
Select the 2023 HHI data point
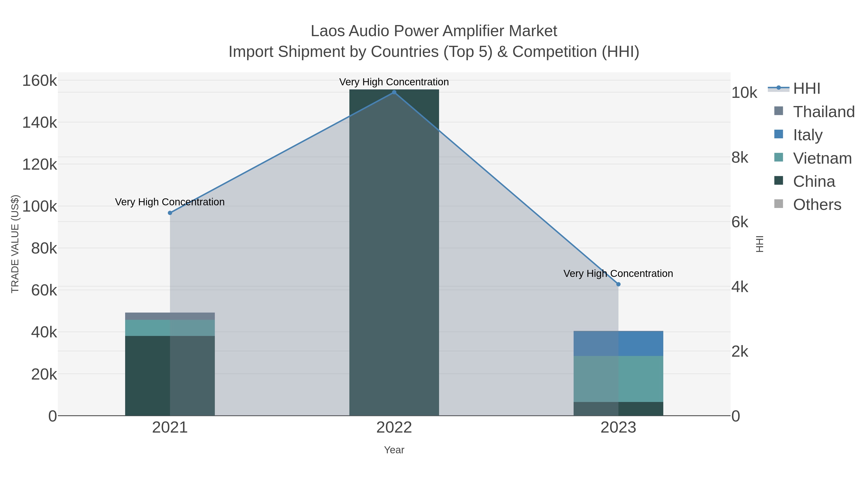[x=618, y=284]
